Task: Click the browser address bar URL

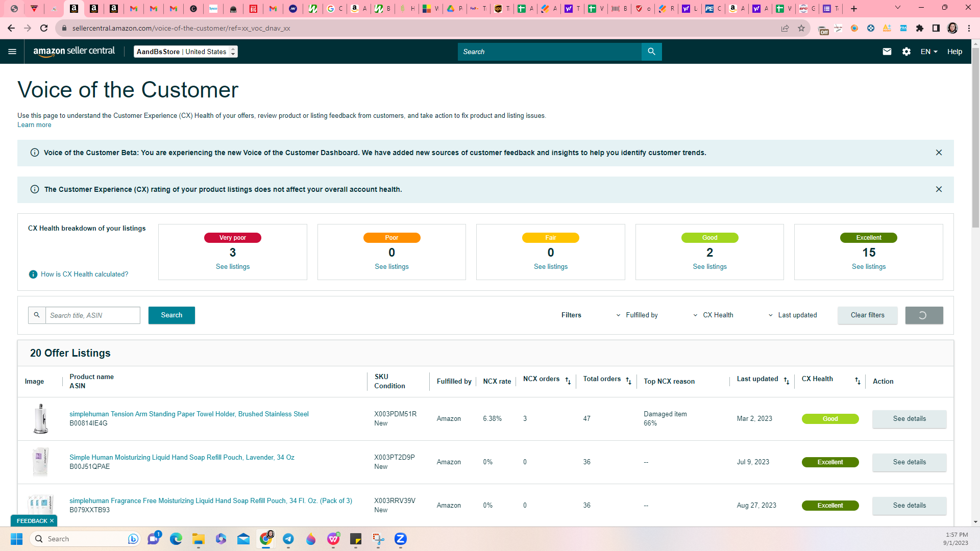Action: [x=181, y=28]
